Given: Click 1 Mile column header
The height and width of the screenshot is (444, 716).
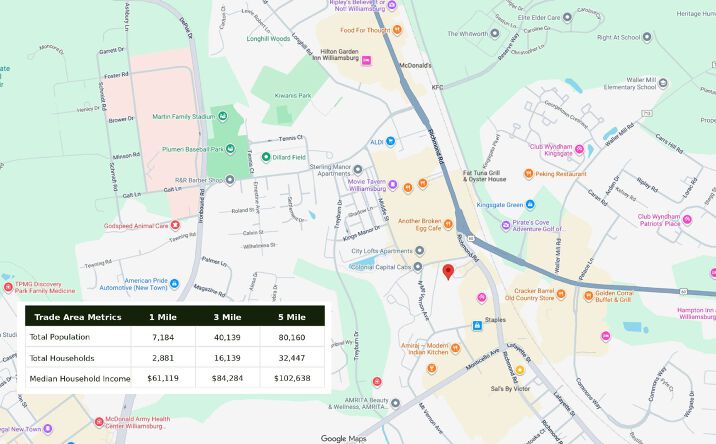Looking at the screenshot, I should tap(163, 317).
